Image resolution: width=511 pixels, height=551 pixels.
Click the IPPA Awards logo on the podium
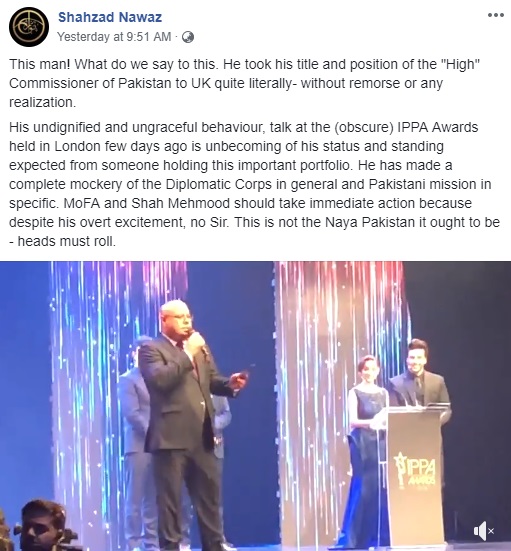point(416,471)
